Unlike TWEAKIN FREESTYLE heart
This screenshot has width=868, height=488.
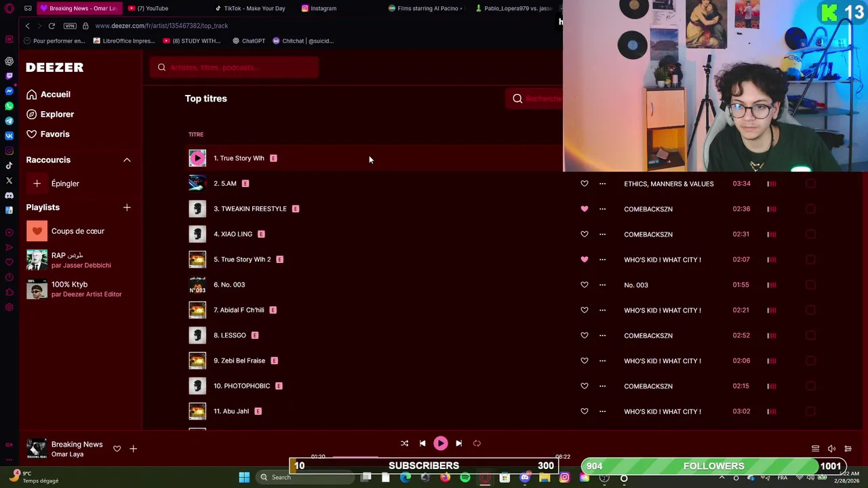click(585, 209)
